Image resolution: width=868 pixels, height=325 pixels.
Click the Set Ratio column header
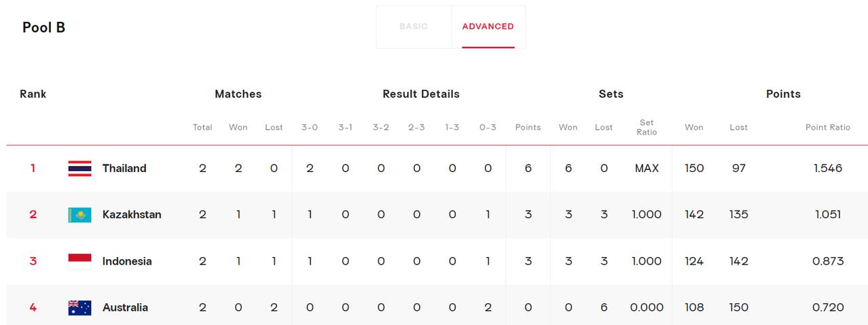point(647,127)
